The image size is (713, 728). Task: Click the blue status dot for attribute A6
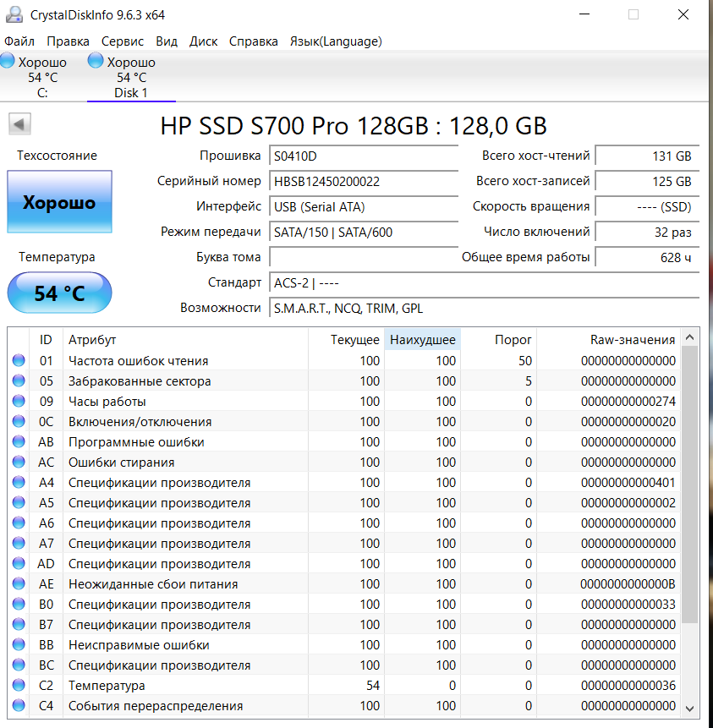19,523
